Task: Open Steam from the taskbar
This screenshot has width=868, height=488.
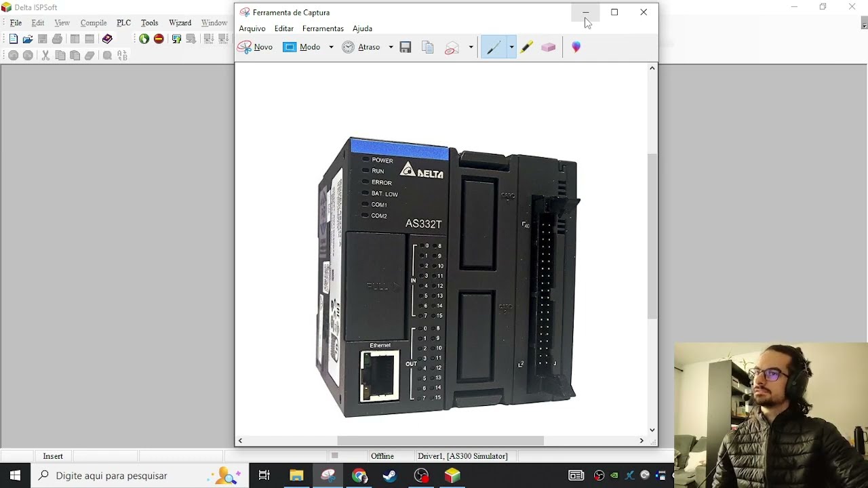Action: tap(390, 476)
